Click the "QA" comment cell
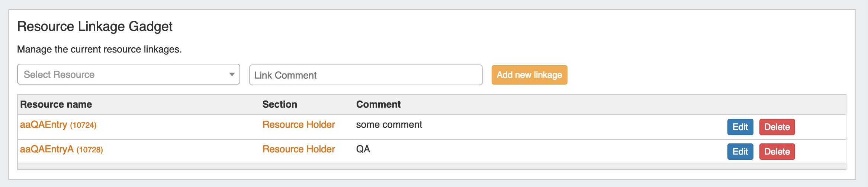868x187 pixels. [x=363, y=149]
